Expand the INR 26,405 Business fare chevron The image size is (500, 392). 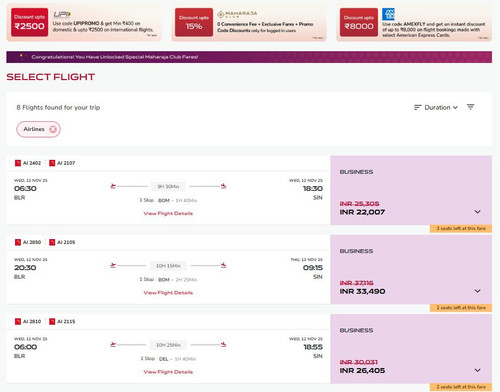tap(477, 370)
